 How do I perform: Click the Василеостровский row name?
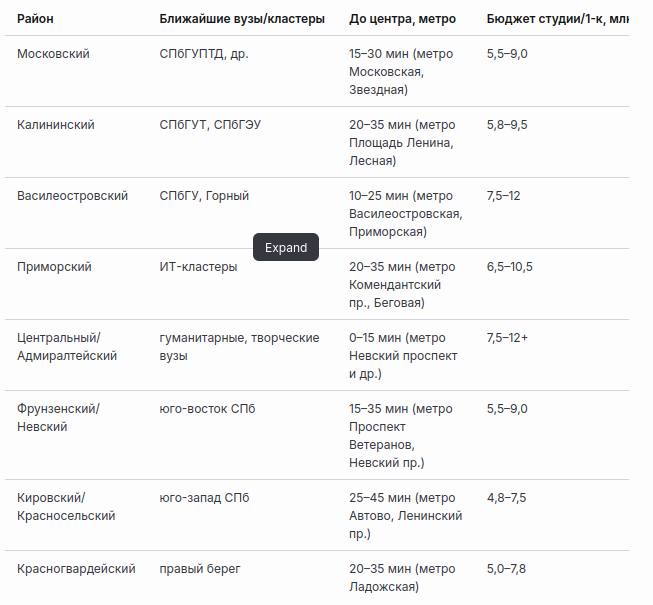pos(72,196)
